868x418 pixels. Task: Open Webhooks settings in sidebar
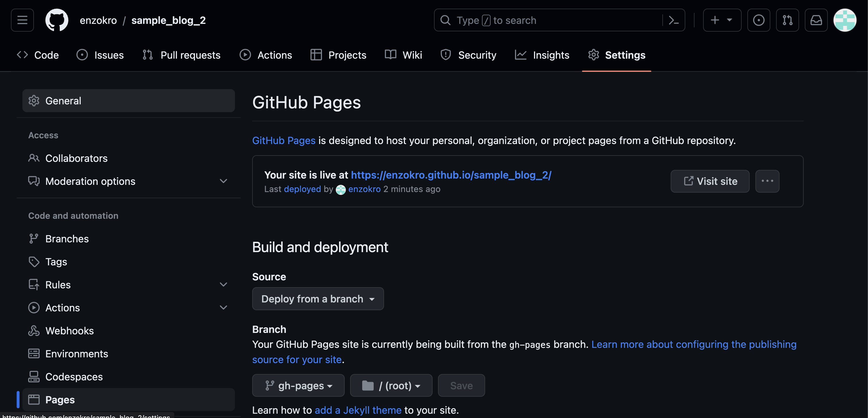[128, 331]
